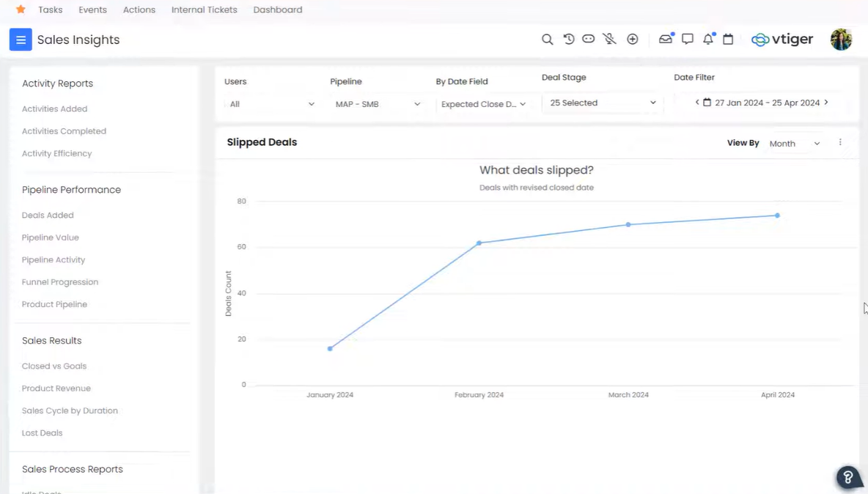Click the recent history icon
868x494 pixels.
[569, 39]
